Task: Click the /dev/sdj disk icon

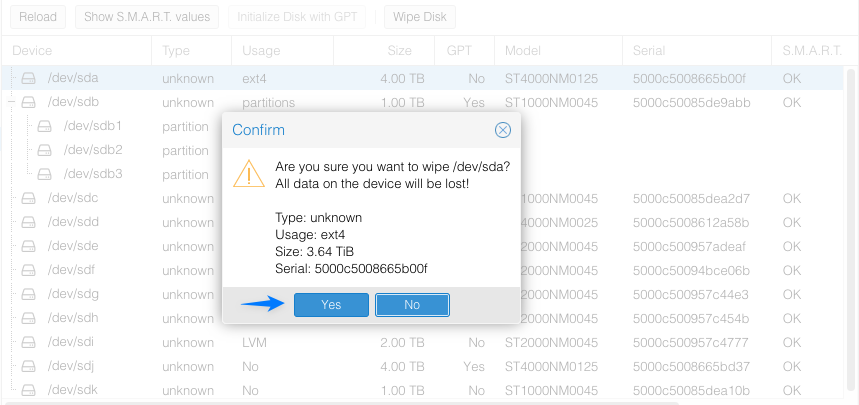Action: coord(28,366)
